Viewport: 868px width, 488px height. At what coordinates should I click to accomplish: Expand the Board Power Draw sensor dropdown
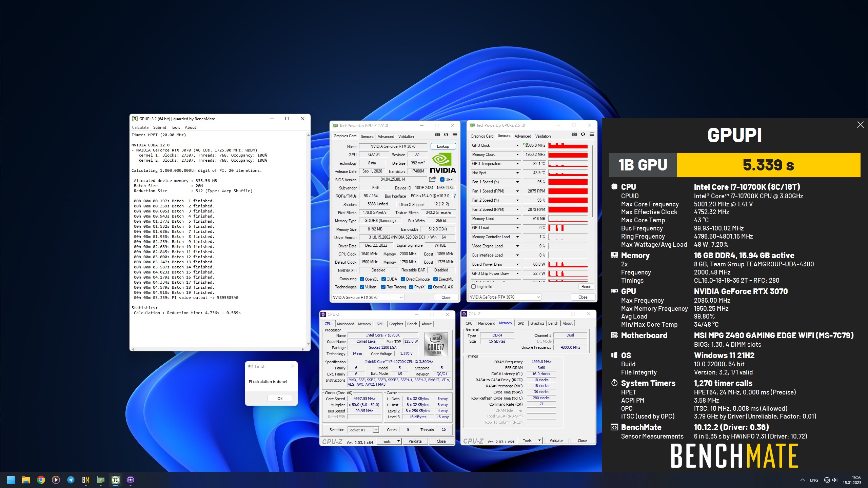pos(517,264)
